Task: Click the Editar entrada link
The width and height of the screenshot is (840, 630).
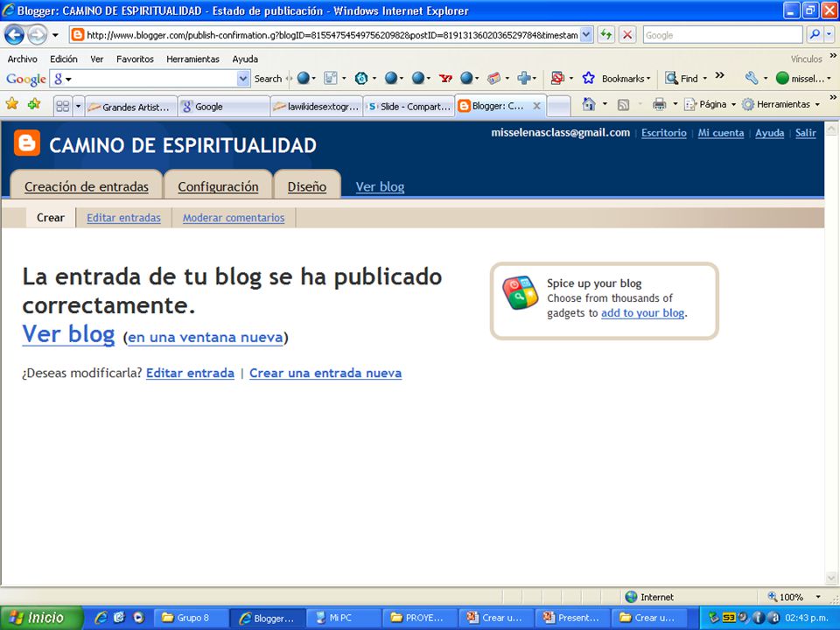Action: [x=190, y=373]
